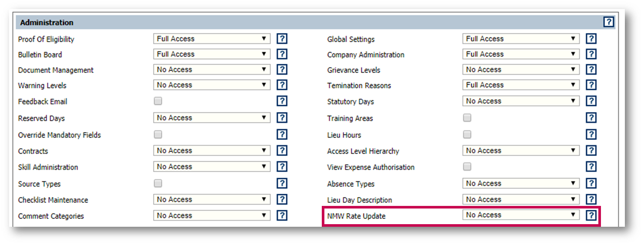Select the Temination Reasons access dropdown
The height and width of the screenshot is (245, 644).
point(521,85)
